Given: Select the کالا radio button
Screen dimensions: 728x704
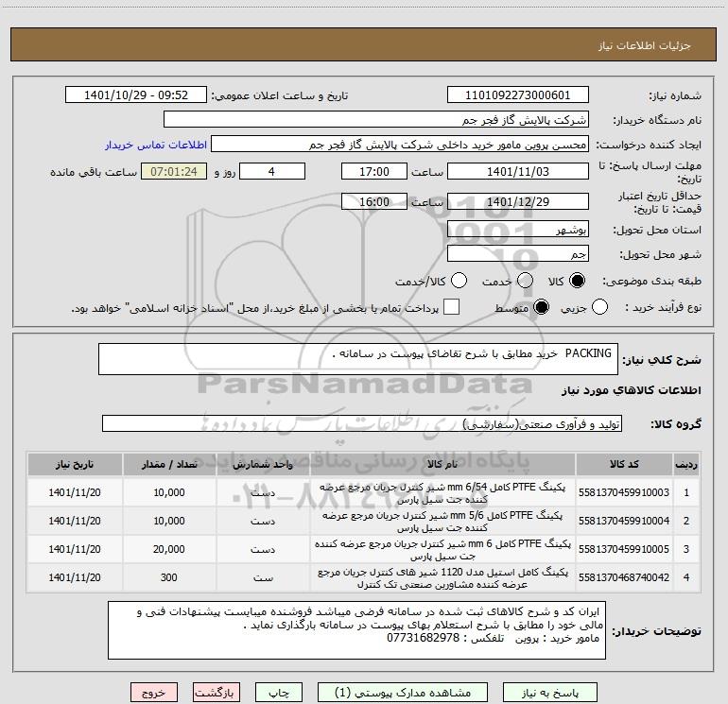Looking at the screenshot, I should tap(577, 281).
